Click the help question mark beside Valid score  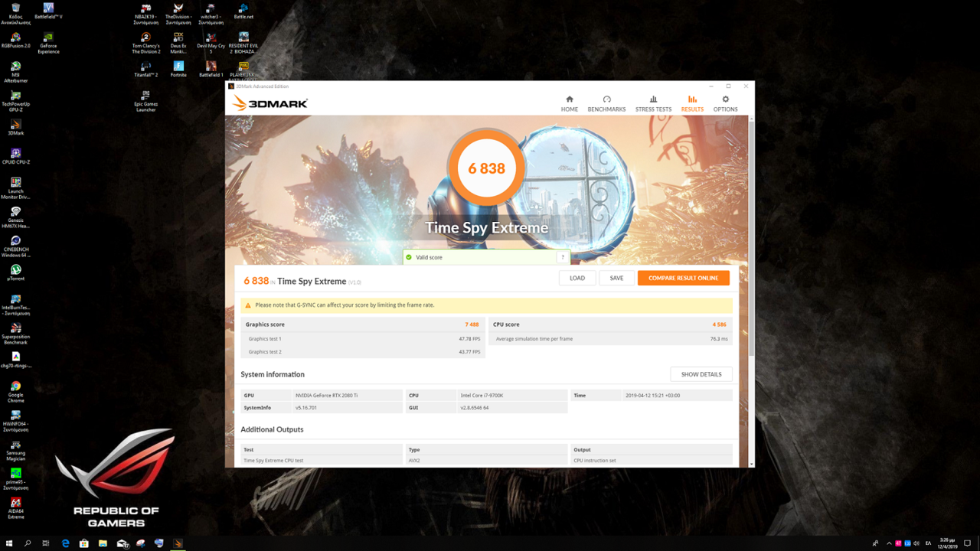[563, 258]
